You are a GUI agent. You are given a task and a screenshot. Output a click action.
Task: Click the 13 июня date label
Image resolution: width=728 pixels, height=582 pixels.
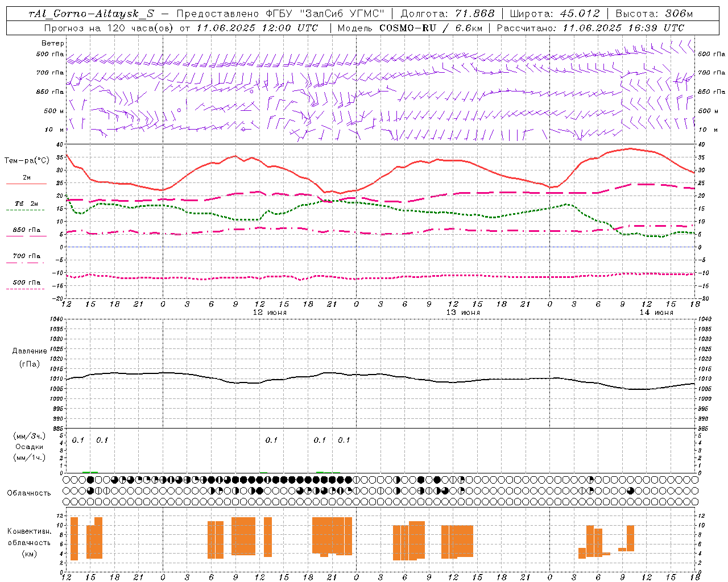pyautogui.click(x=463, y=313)
